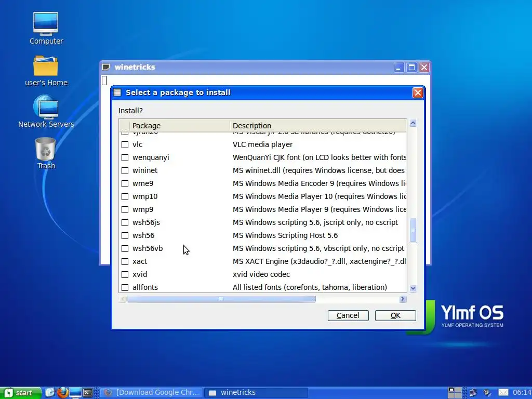Select 'xvid video codec' description text
The image size is (532, 399).
(261, 274)
